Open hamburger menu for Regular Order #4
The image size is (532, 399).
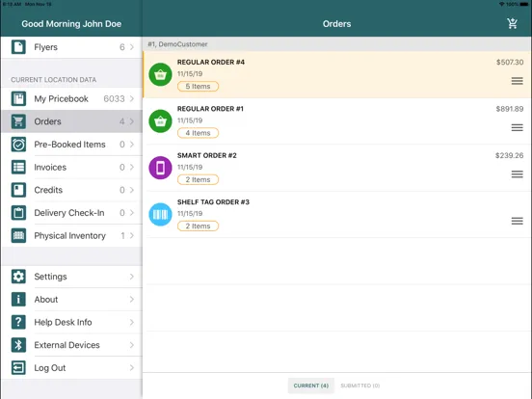518,81
